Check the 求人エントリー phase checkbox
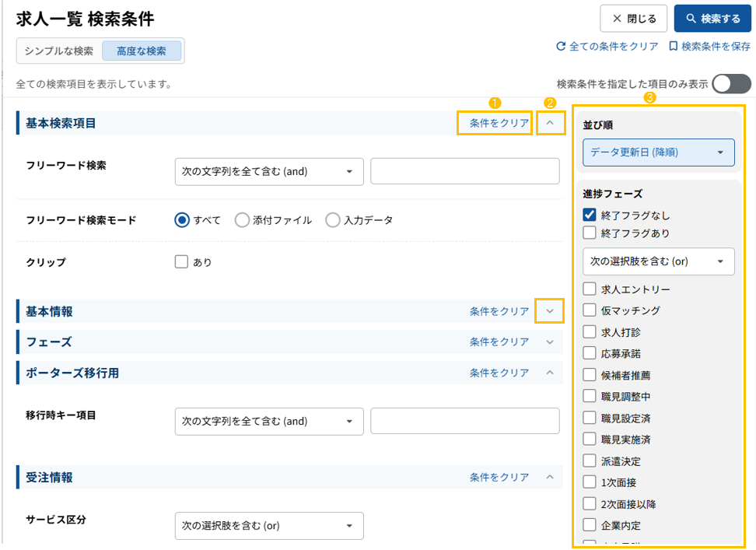Viewport: 756px width, 550px height. tap(590, 289)
